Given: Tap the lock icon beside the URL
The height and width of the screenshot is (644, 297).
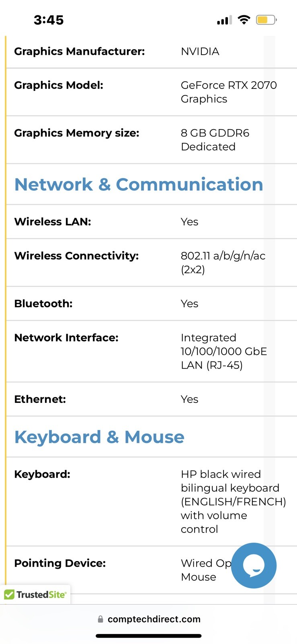Looking at the screenshot, I should pos(100,619).
